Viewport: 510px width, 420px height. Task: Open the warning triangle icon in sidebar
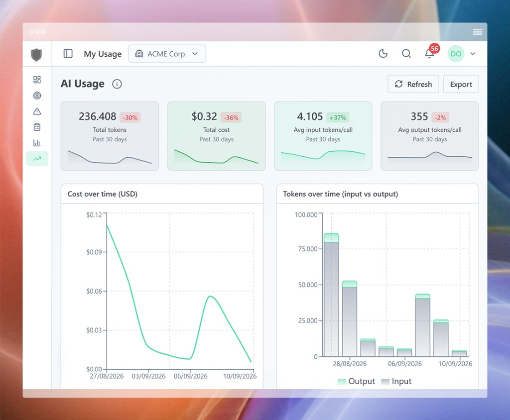point(37,111)
